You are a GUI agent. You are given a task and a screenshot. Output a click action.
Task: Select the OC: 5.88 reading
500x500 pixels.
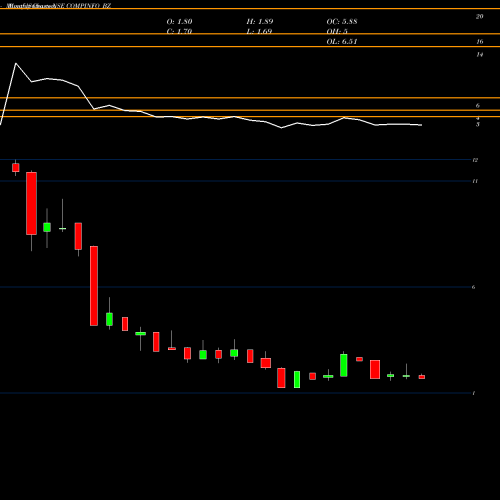342,21
